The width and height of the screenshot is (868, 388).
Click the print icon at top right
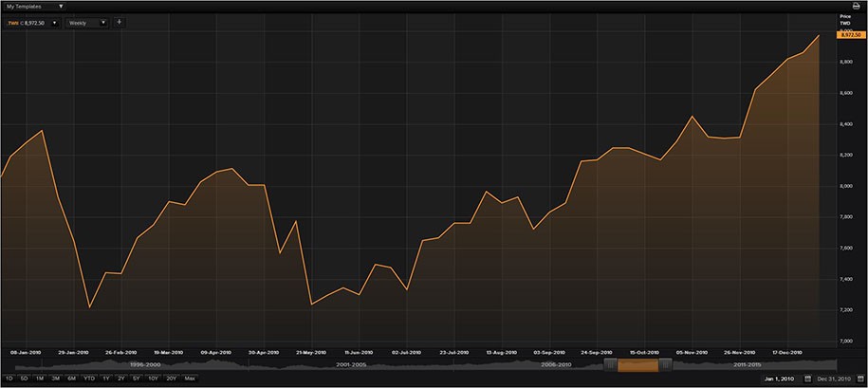point(856,6)
